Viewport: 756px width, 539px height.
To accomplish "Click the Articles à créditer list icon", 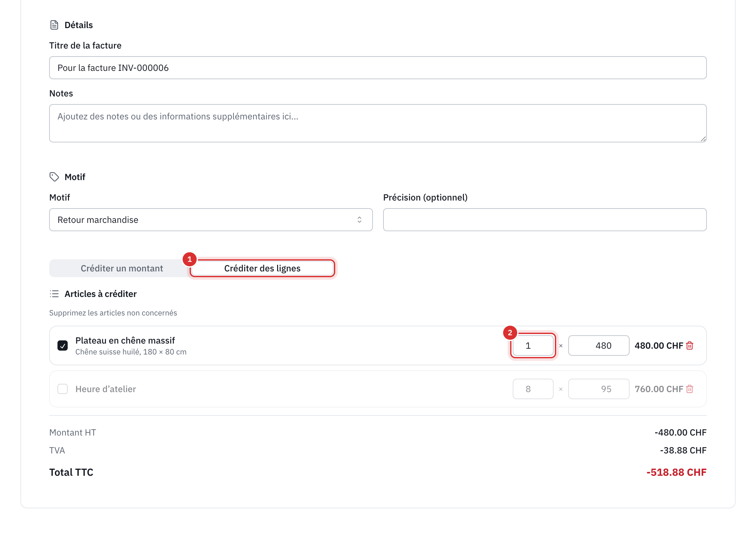I will pos(54,294).
